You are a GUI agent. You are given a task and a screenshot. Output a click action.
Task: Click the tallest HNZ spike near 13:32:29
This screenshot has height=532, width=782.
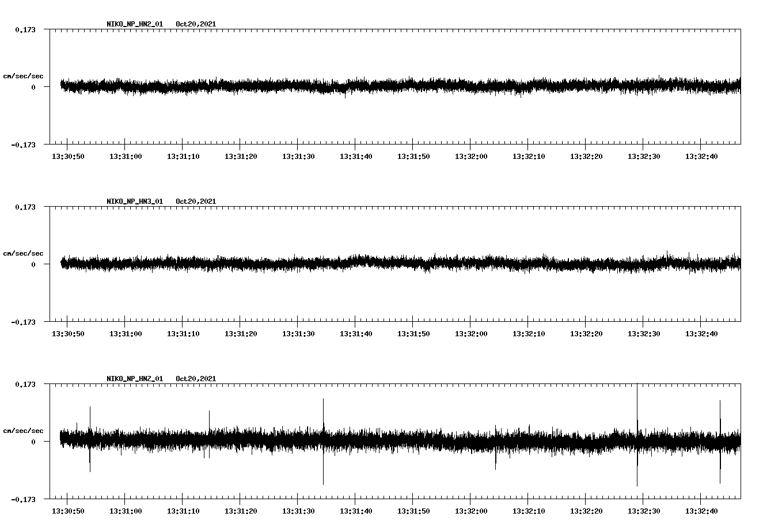(637, 435)
